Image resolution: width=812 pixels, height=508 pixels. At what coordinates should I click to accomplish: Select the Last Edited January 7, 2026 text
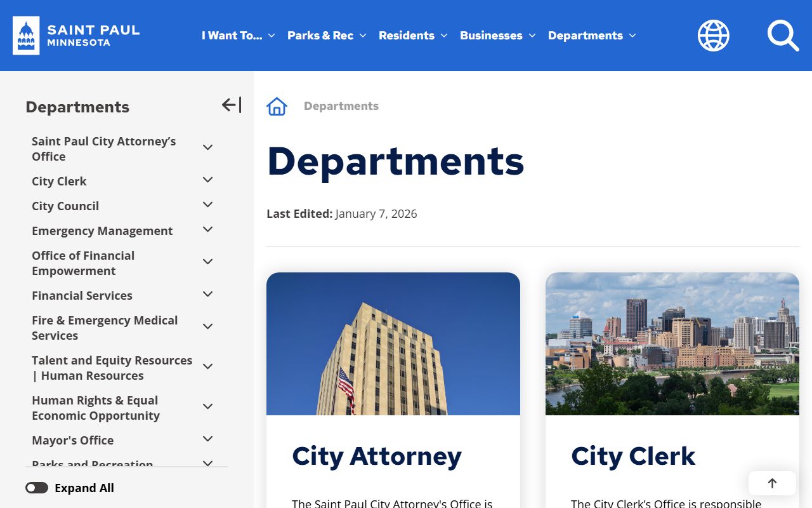click(342, 213)
